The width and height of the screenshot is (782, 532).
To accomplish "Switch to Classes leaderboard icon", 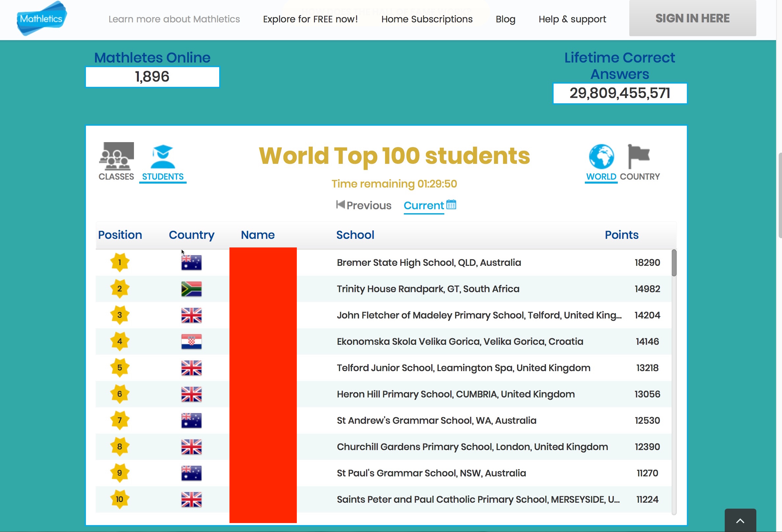I will point(116,156).
